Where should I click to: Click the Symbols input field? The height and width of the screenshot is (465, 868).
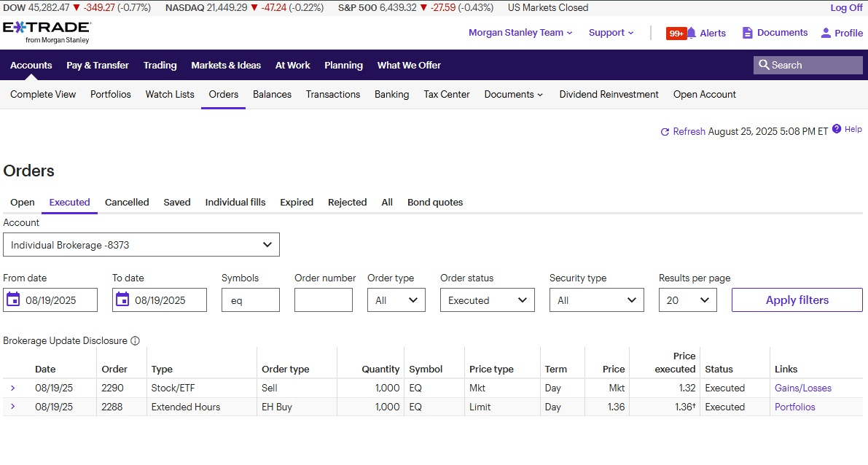coord(250,300)
